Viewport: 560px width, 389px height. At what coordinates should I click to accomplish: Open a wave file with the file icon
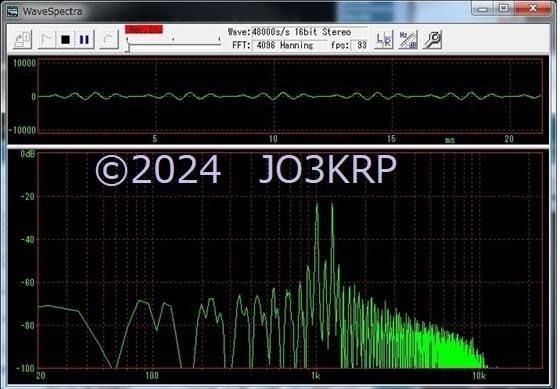pyautogui.click(x=23, y=39)
